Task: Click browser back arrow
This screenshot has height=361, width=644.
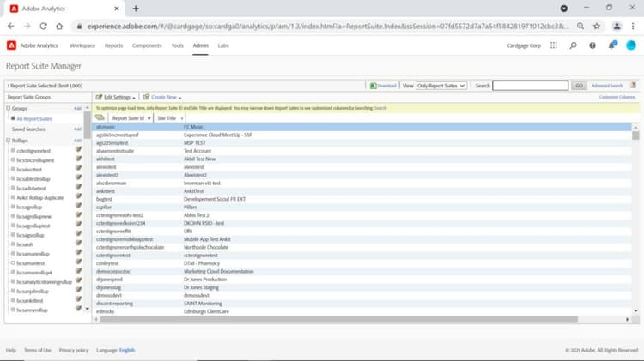Action: tap(10, 27)
